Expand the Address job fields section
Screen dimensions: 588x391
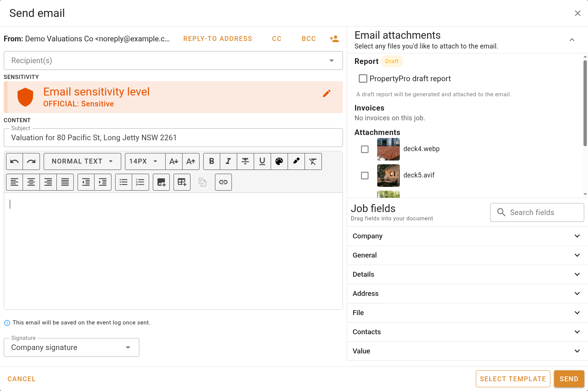(467, 294)
